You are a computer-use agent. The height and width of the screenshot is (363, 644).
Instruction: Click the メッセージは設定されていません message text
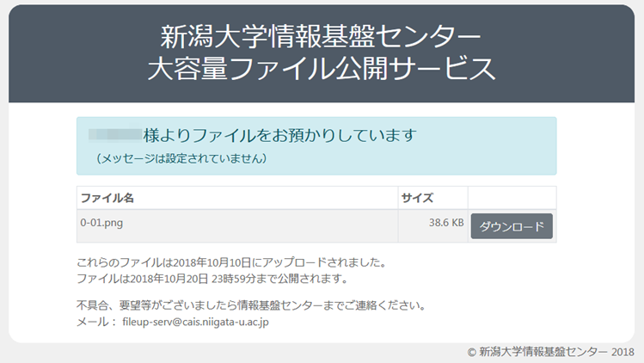(x=181, y=158)
